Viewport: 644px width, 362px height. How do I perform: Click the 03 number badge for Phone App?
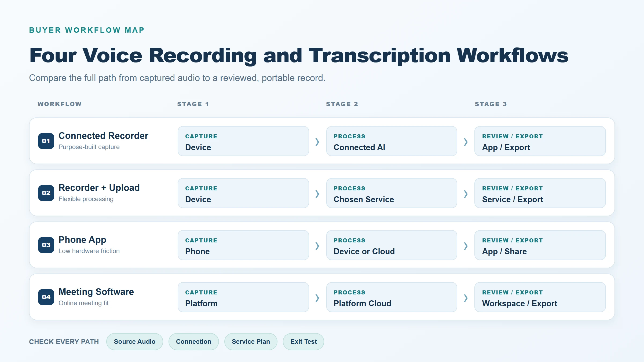click(46, 245)
